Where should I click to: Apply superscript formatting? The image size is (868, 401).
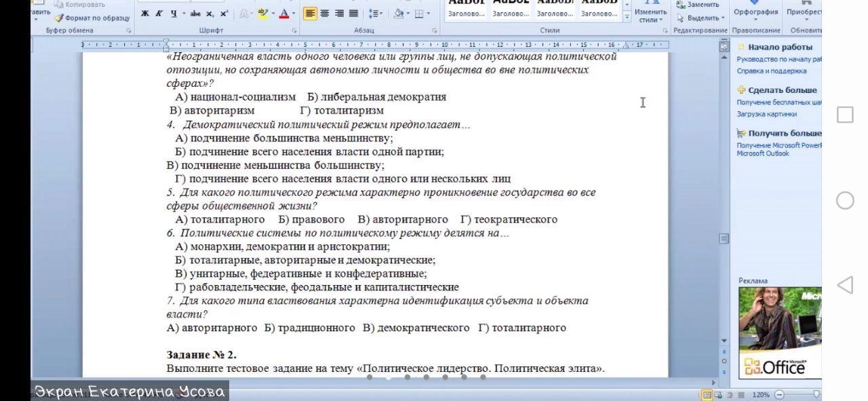click(x=224, y=14)
